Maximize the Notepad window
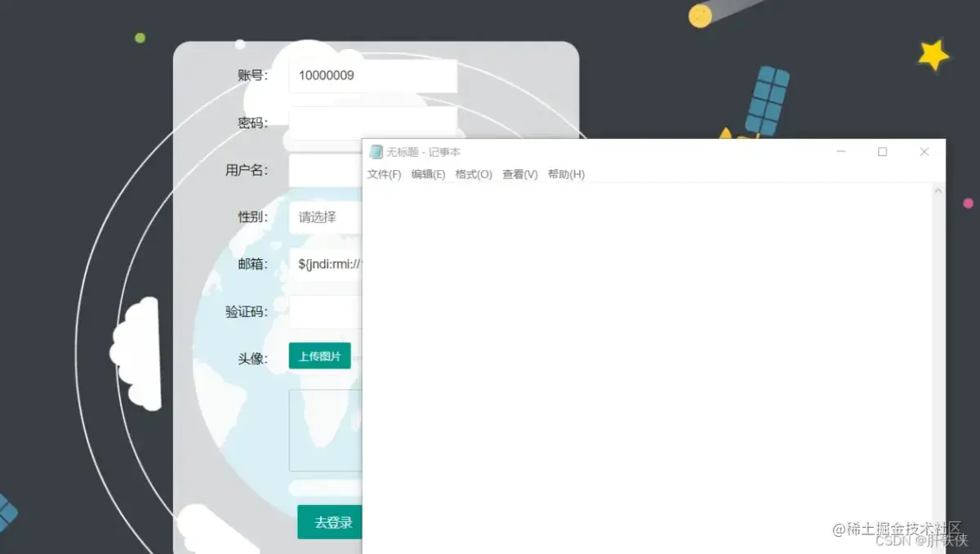Screen dimensions: 980x554 click(x=882, y=152)
